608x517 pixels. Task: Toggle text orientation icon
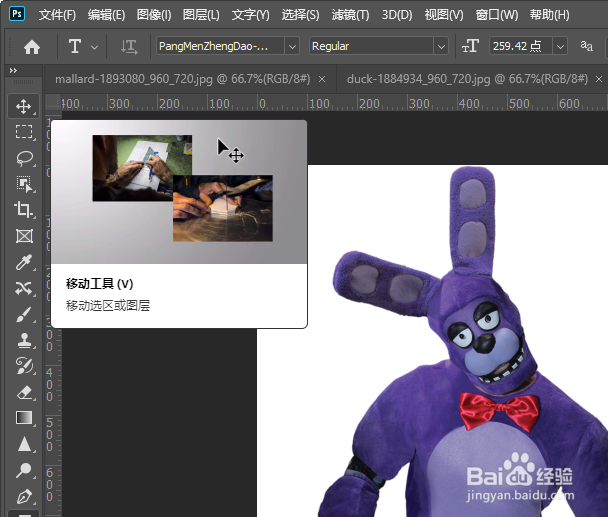click(x=129, y=47)
